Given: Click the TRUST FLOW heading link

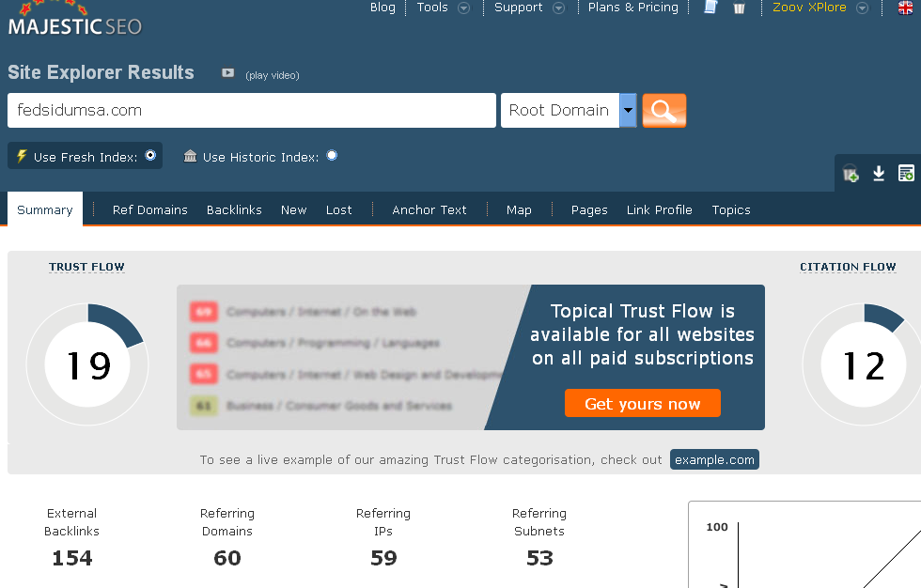Looking at the screenshot, I should tap(86, 267).
